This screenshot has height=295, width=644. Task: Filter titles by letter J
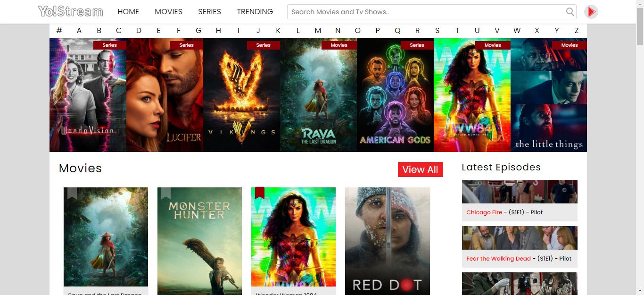pos(258,31)
